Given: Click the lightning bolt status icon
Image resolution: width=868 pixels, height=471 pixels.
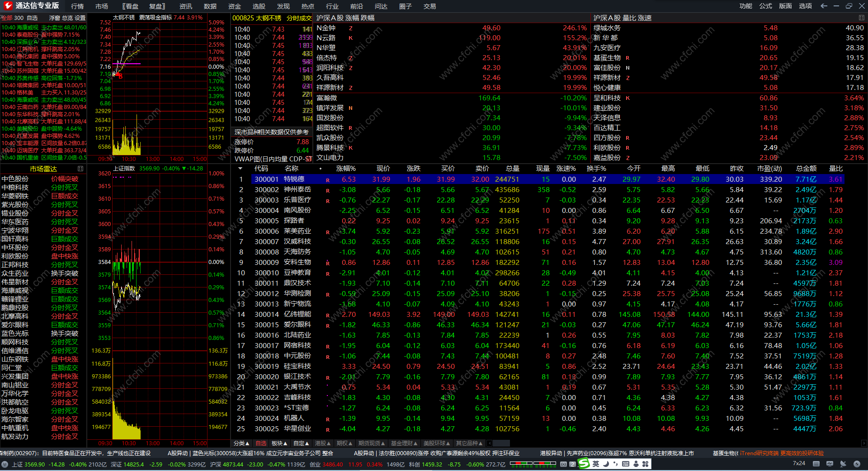Looking at the screenshot, I should 857,464.
